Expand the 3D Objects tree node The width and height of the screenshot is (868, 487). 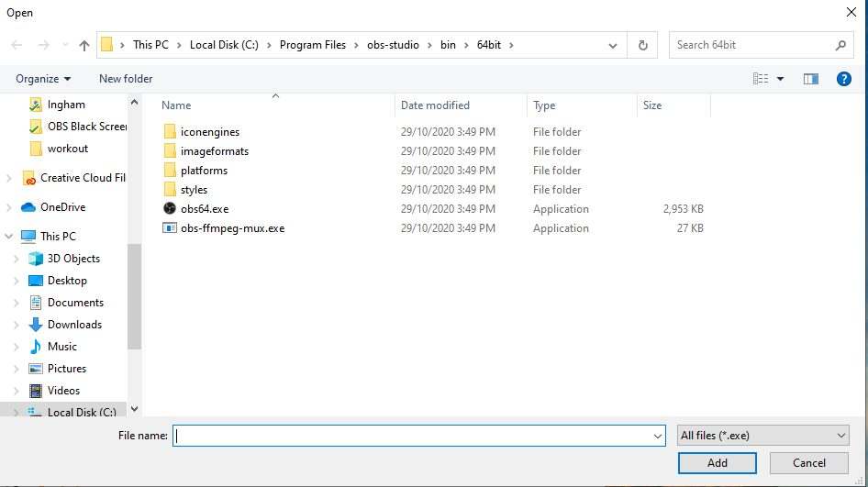[16, 259]
